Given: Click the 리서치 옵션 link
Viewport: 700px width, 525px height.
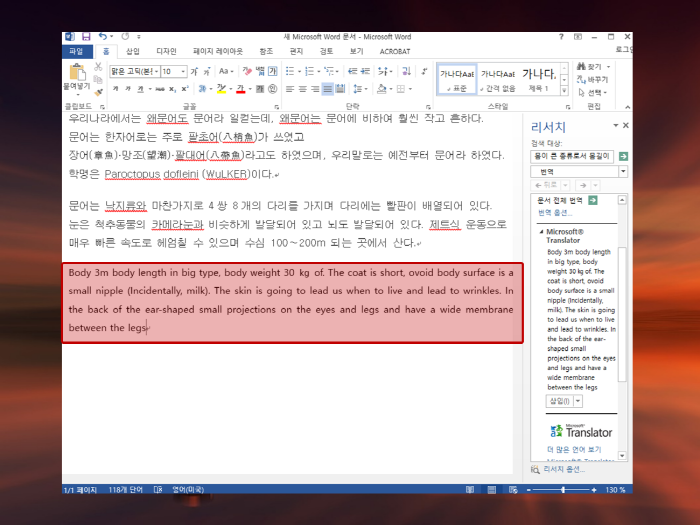Looking at the screenshot, I should pos(564,469).
